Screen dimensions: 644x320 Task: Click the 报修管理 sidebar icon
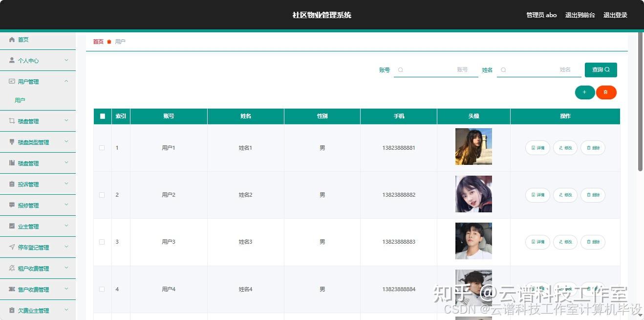click(x=11, y=205)
